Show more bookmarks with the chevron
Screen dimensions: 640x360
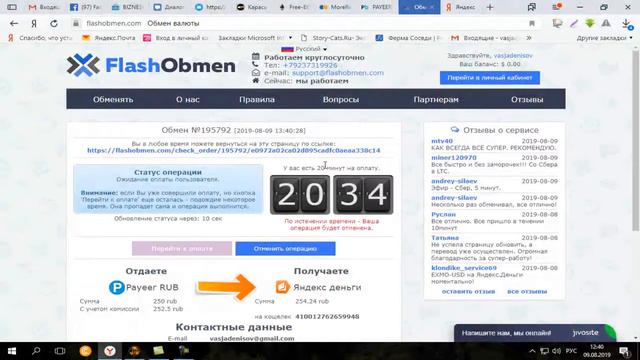coord(529,38)
